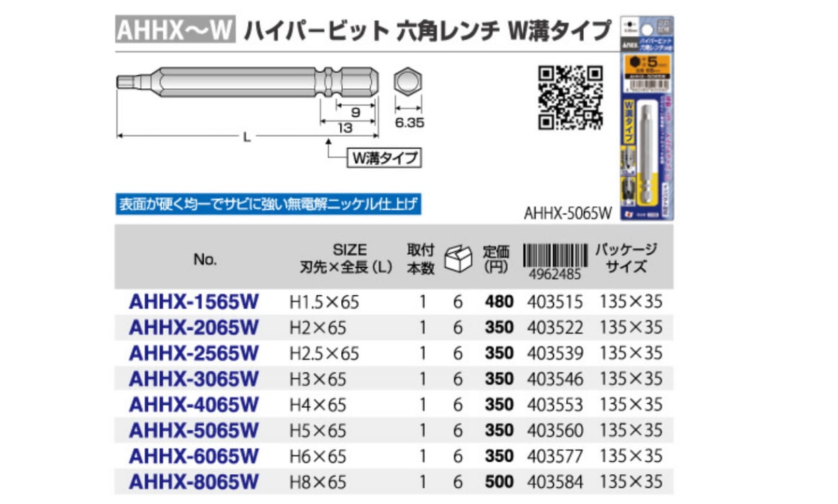Click the QR code image

(x=570, y=97)
